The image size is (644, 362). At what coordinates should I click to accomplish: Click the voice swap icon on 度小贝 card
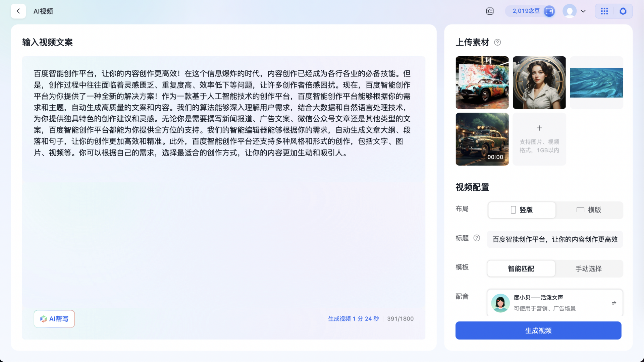614,303
